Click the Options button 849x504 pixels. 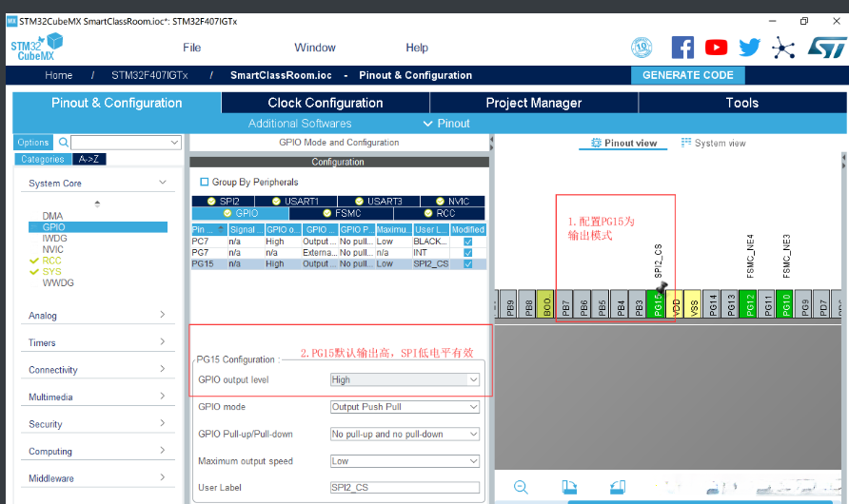pyautogui.click(x=33, y=143)
